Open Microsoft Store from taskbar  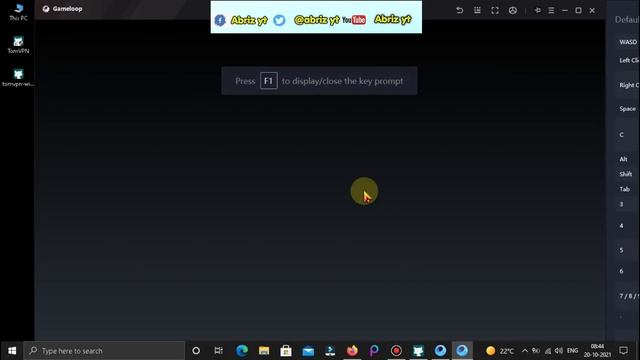tap(286, 351)
